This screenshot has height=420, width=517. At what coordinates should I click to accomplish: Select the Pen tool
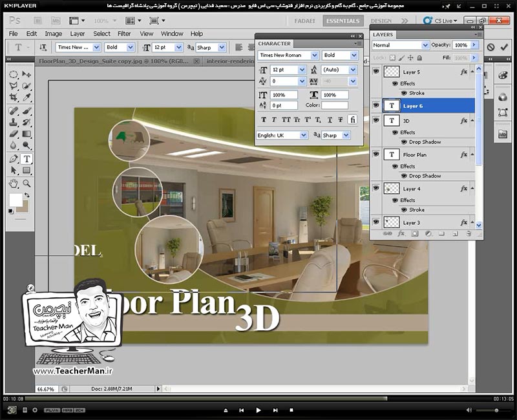click(13, 159)
